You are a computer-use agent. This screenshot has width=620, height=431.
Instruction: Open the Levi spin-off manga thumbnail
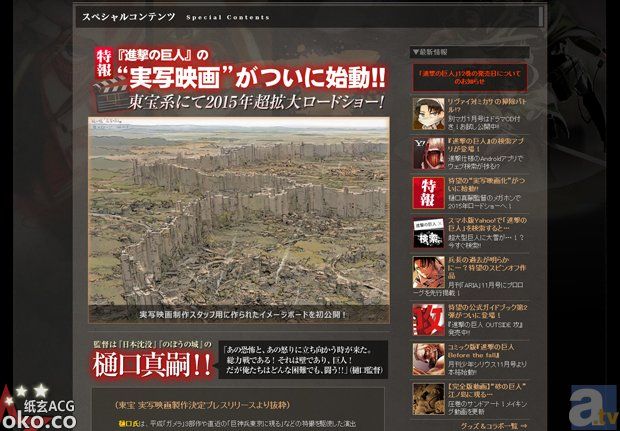tap(429, 272)
